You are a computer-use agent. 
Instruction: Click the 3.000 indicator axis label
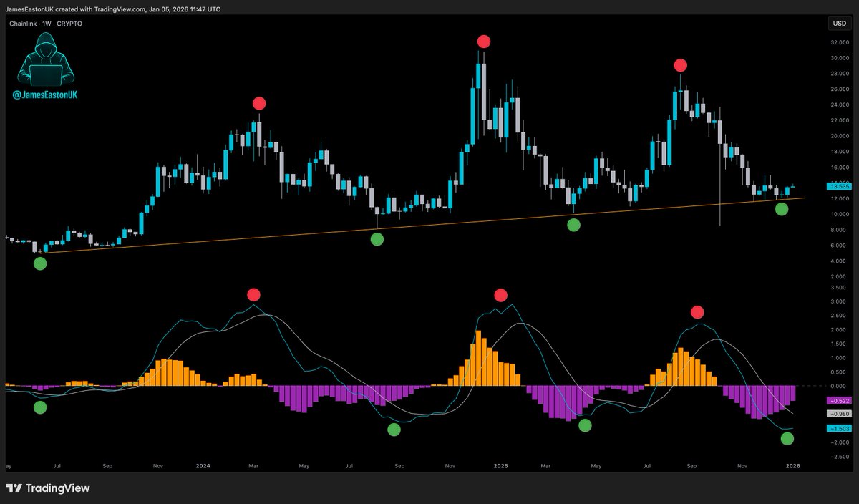point(839,302)
